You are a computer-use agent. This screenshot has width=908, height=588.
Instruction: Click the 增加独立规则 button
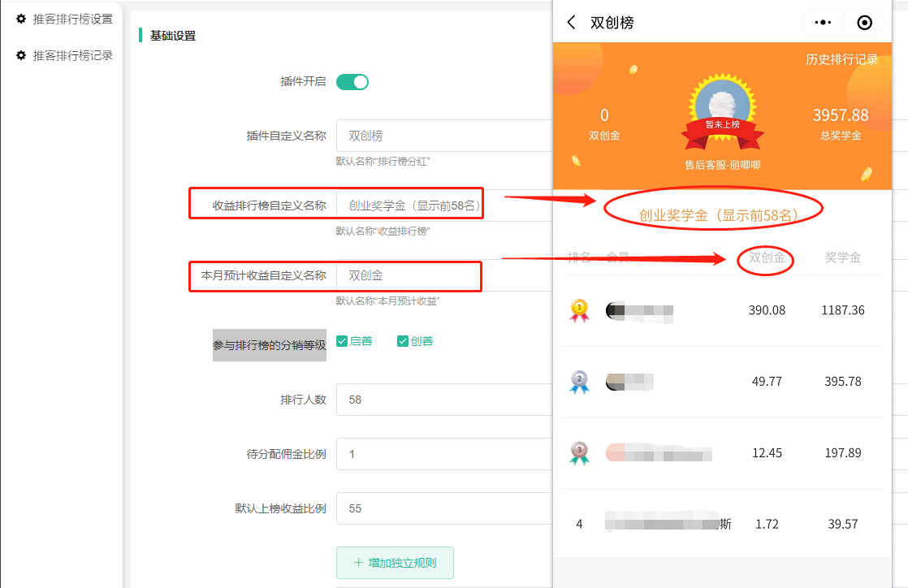395,563
